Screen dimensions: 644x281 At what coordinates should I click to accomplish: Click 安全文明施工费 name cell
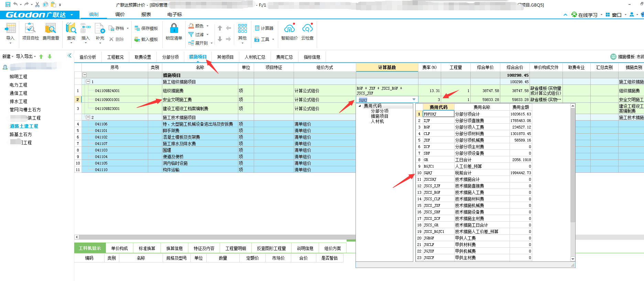coord(200,100)
